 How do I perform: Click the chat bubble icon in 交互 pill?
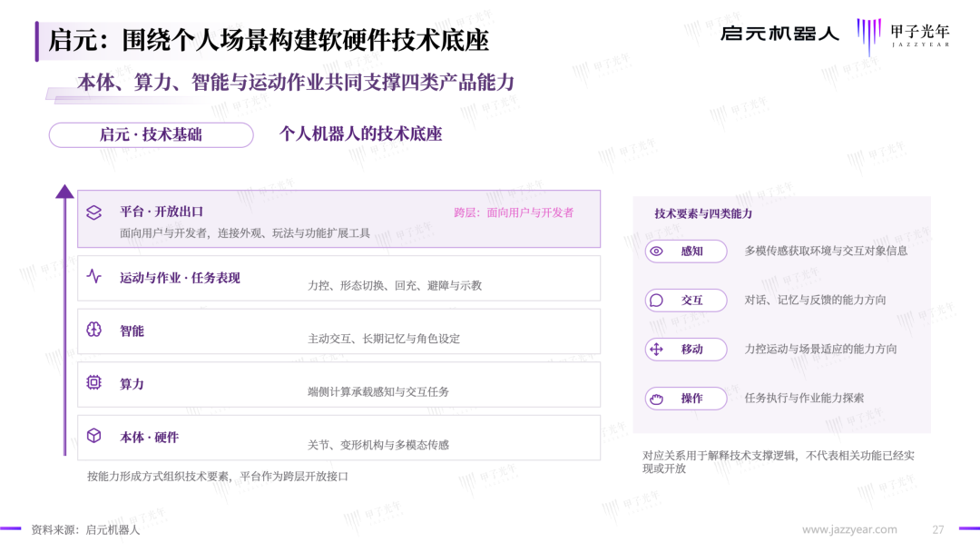click(x=656, y=301)
